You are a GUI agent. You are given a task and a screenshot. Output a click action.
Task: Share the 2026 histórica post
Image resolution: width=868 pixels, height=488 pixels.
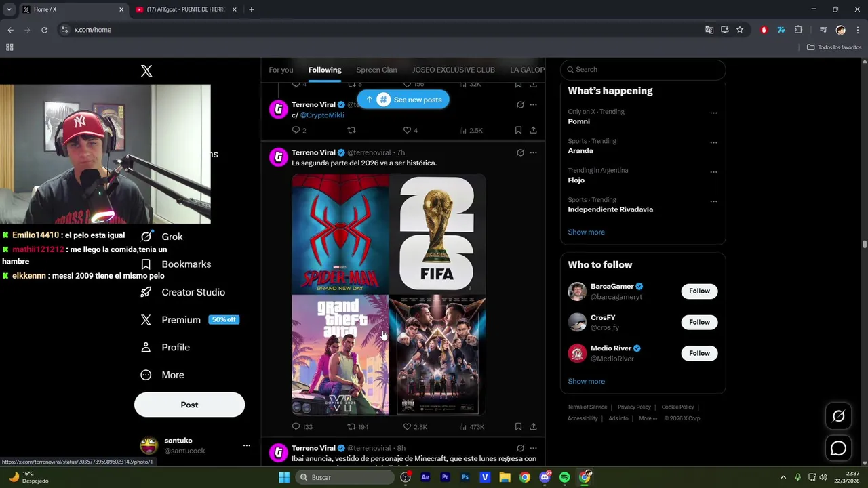click(x=533, y=426)
